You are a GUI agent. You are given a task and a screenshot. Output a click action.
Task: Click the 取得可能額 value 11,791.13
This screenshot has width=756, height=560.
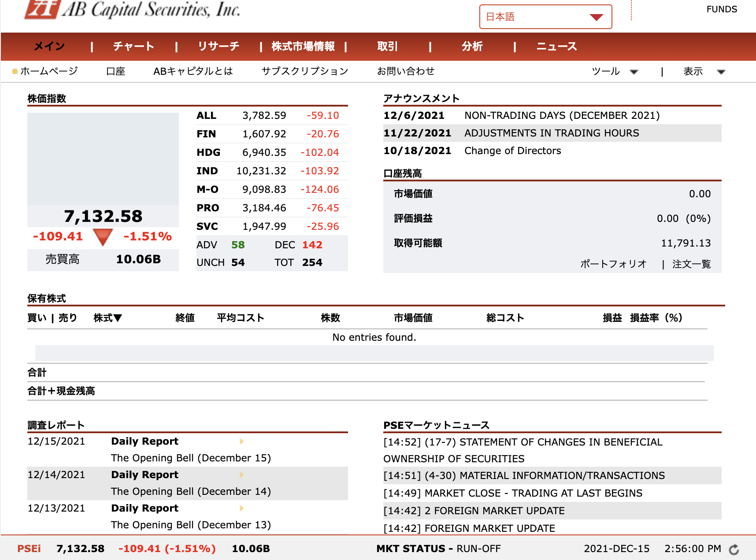tap(686, 243)
